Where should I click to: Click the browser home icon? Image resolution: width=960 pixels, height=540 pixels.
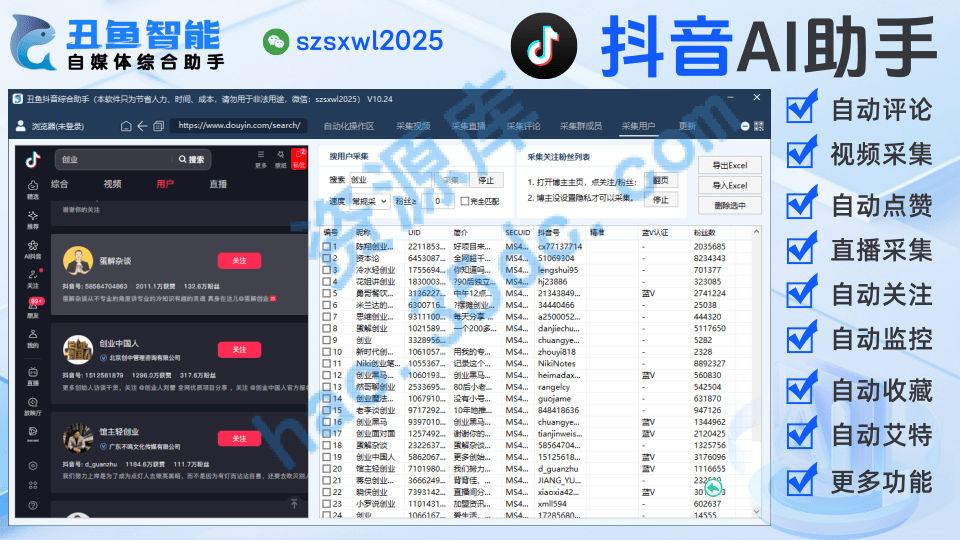[126, 126]
